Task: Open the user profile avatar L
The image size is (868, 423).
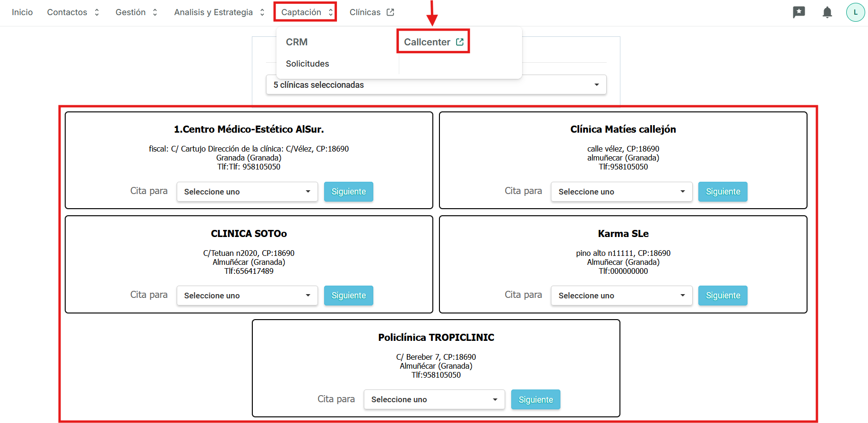Action: 855,12
